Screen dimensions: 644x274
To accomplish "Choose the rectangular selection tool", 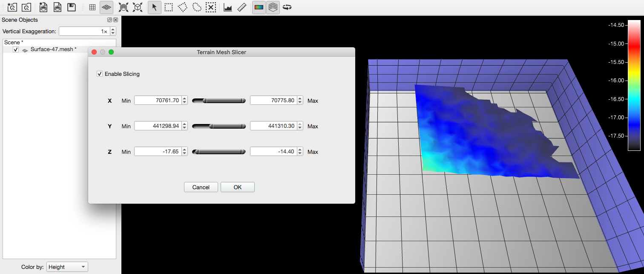I will tap(169, 7).
